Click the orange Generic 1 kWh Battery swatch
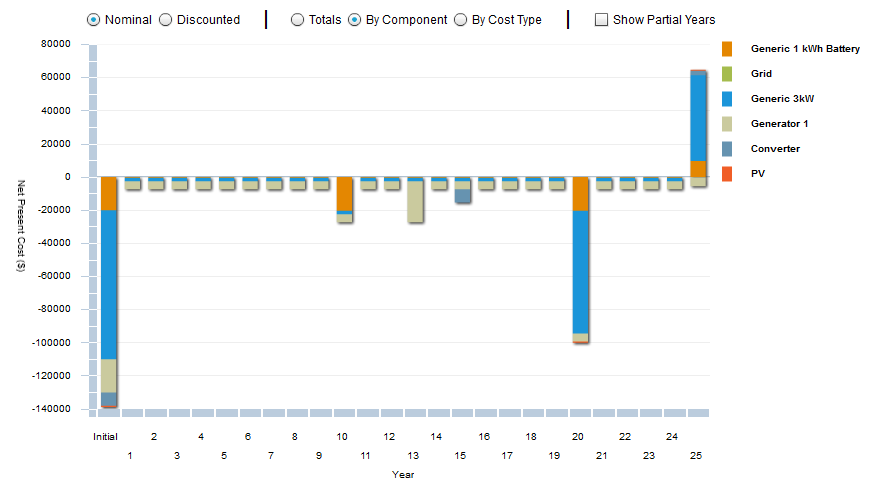This screenshot has height=496, width=872. pyautogui.click(x=727, y=49)
